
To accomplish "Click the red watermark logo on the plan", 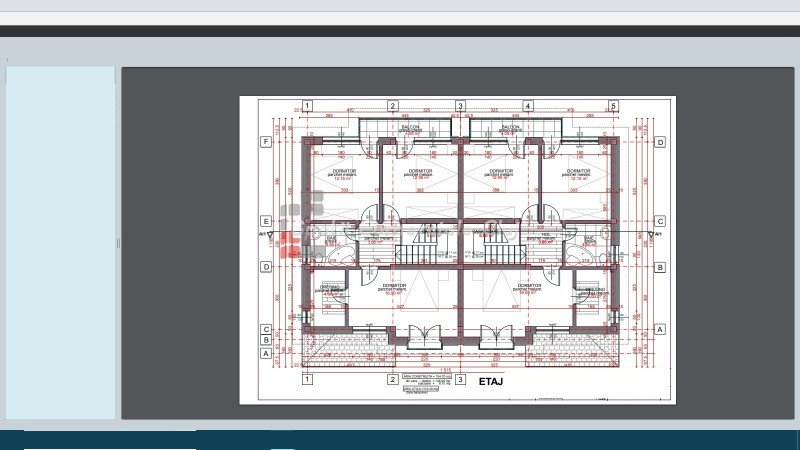I will pos(289,236).
